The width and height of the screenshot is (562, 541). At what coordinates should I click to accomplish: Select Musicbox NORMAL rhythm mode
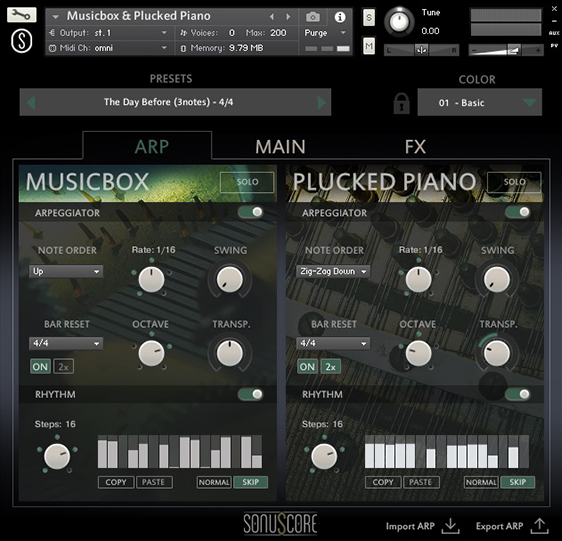pos(214,482)
